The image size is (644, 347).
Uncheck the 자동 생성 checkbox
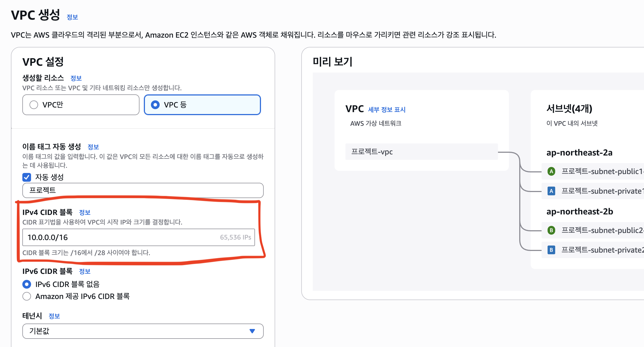27,177
